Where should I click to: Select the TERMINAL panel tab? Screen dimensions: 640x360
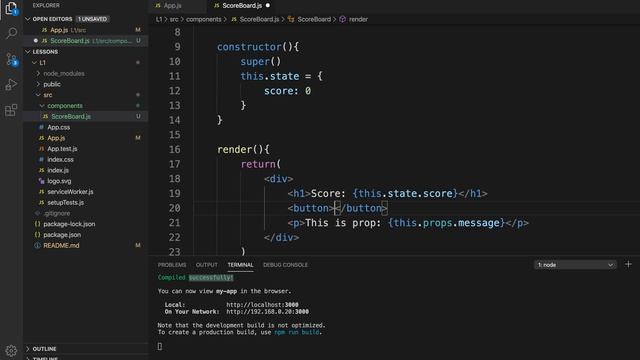coord(240,265)
